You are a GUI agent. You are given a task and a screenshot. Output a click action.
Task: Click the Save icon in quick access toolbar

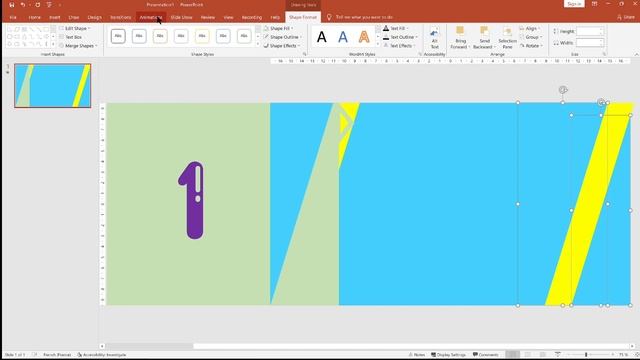11,5
